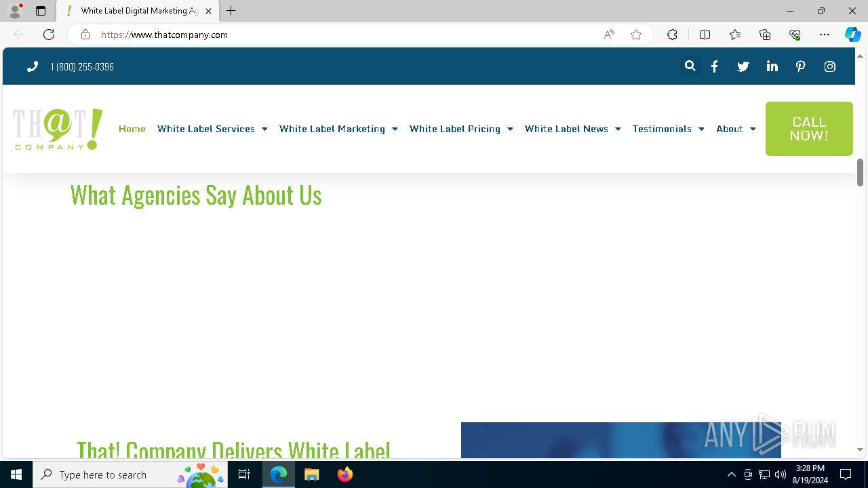Viewport: 868px width, 488px height.
Task: Expand White Label News dropdown arrow
Action: [618, 129]
